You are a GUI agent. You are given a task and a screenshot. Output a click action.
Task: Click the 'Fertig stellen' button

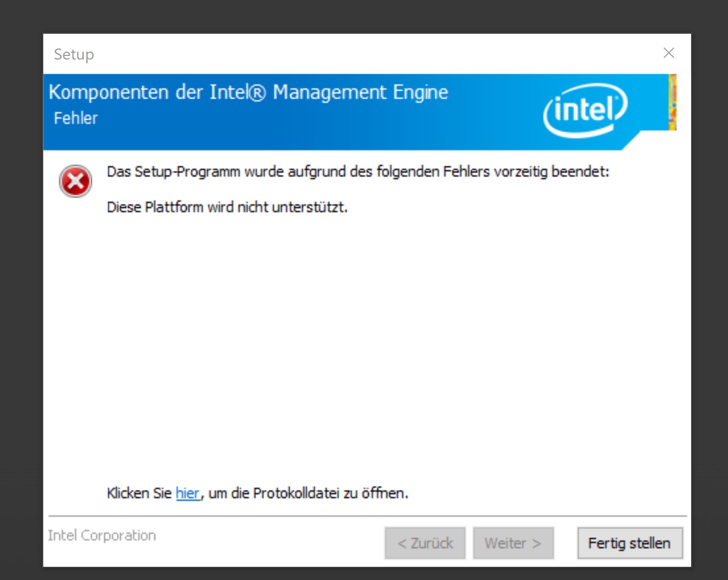[x=630, y=543]
